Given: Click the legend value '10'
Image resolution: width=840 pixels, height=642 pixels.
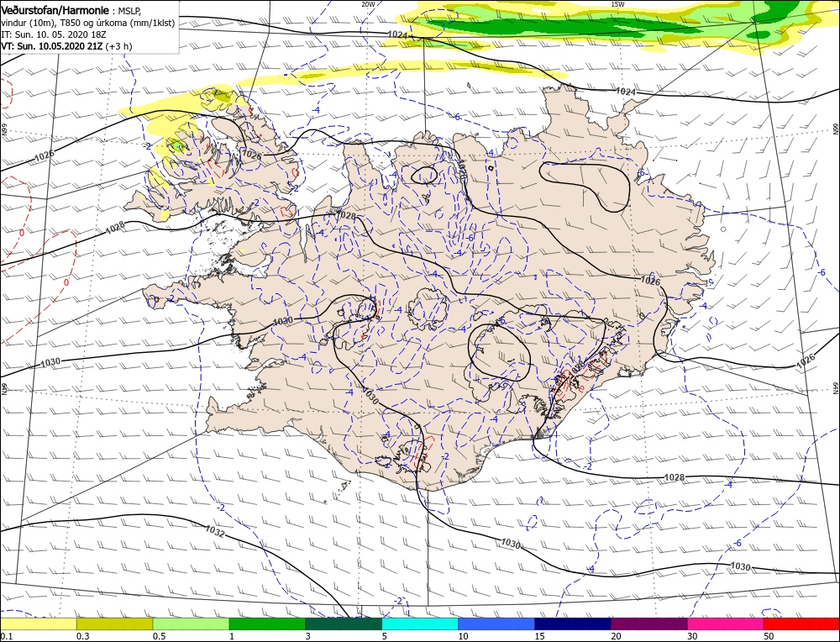Looking at the screenshot, I should click(464, 636).
